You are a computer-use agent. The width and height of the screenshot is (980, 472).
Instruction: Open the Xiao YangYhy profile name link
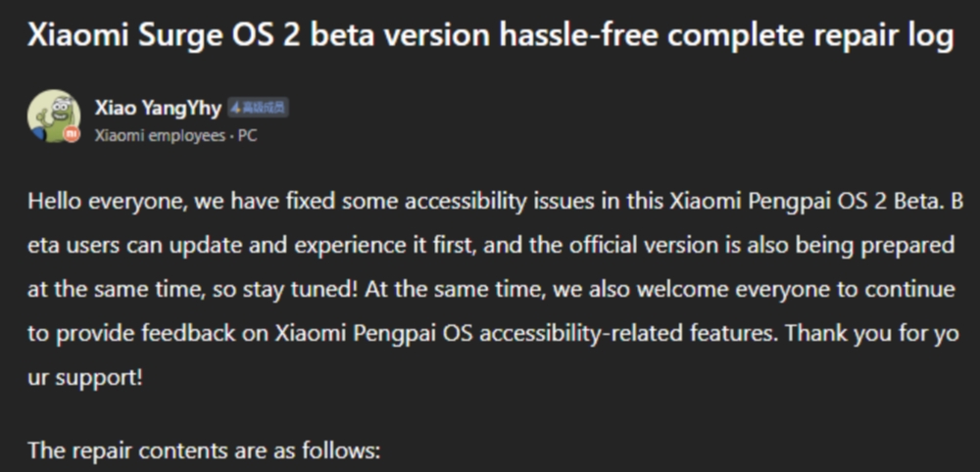[x=158, y=108]
